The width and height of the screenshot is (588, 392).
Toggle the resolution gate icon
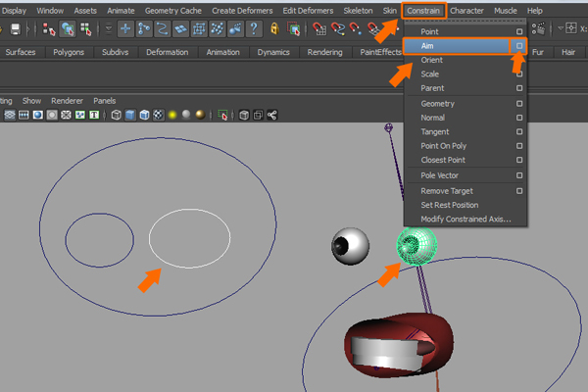click(38, 115)
